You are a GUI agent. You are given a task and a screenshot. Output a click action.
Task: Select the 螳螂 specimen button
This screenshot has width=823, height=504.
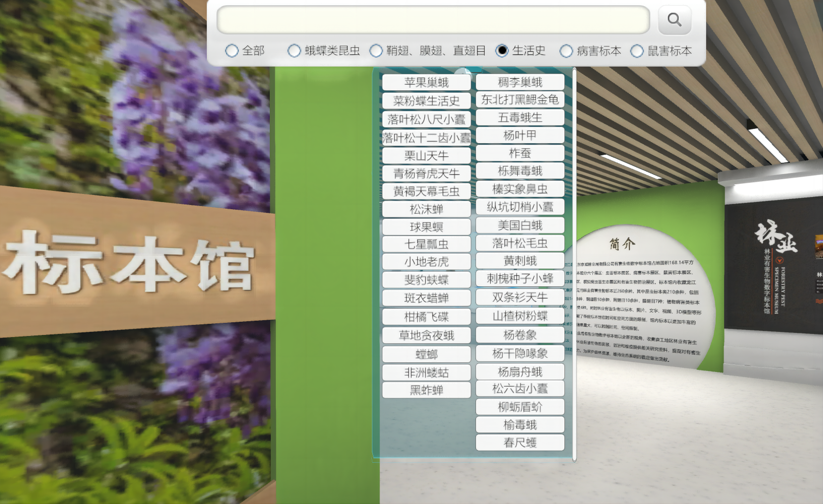click(427, 354)
